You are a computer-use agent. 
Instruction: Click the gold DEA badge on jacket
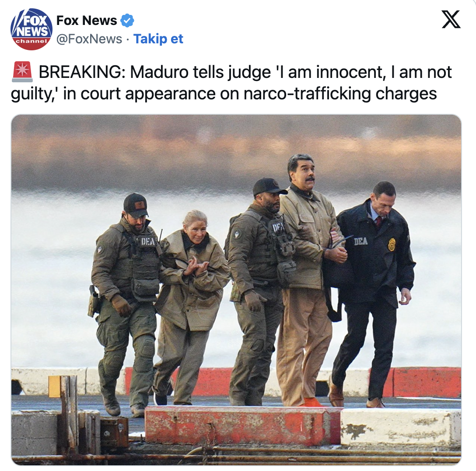click(x=392, y=244)
